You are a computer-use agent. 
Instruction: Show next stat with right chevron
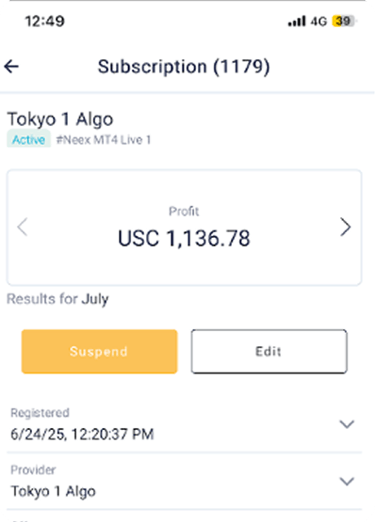(x=345, y=227)
